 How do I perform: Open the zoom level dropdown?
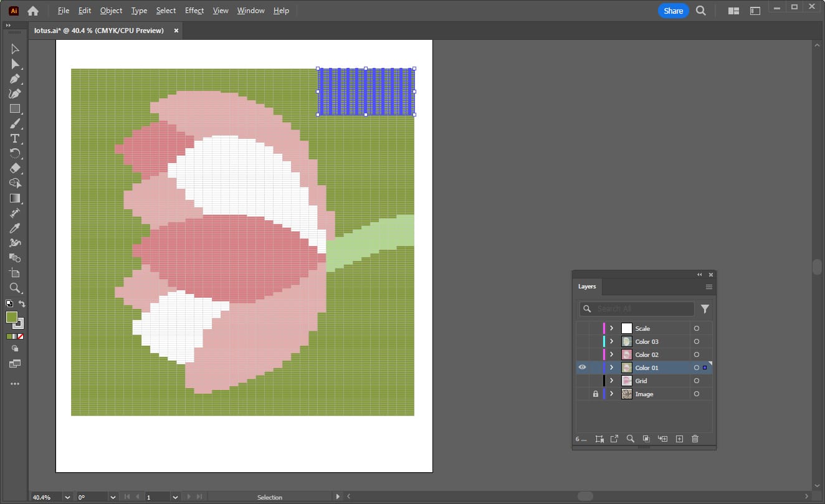coord(66,497)
